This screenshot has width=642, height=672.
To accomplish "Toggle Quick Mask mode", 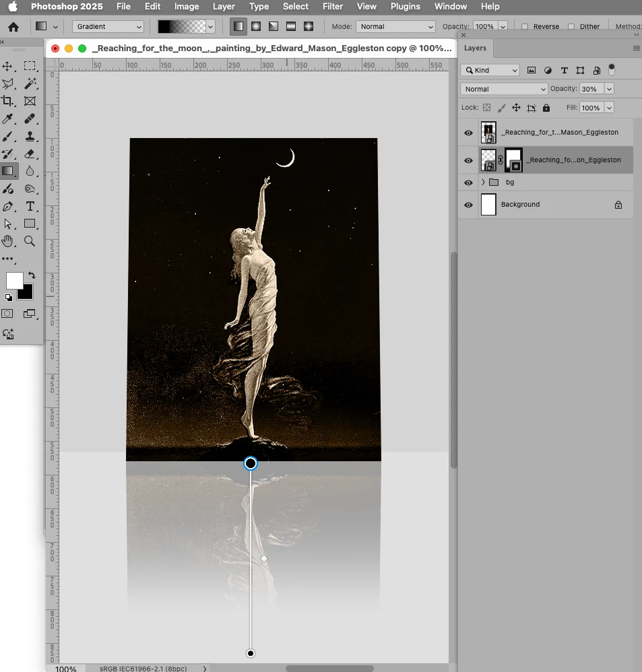I will tap(7, 314).
